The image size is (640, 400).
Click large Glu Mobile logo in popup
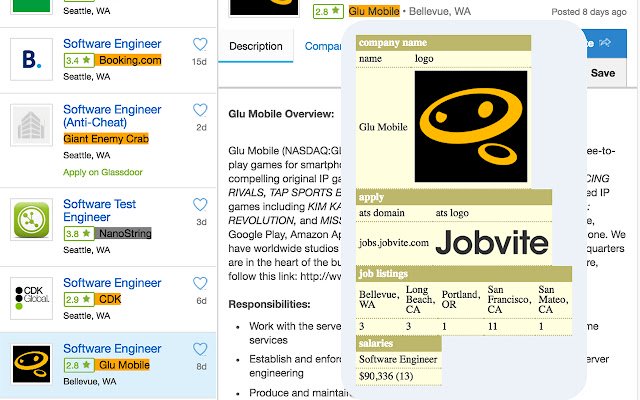pyautogui.click(x=471, y=127)
